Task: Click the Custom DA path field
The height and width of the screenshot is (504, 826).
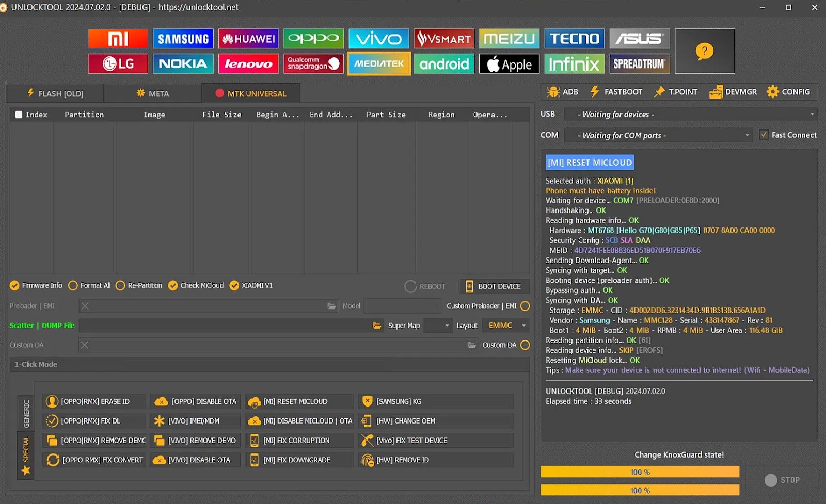Action: pos(278,345)
